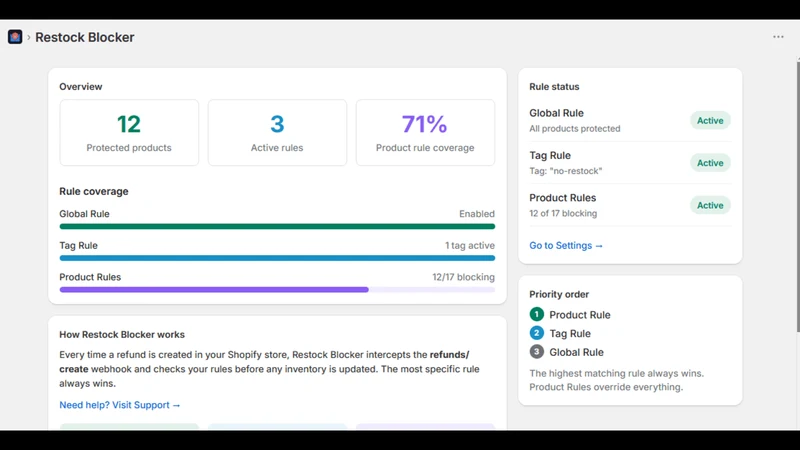800x450 pixels.
Task: Click priority number 2 Tag Rule badge
Action: tap(536, 333)
